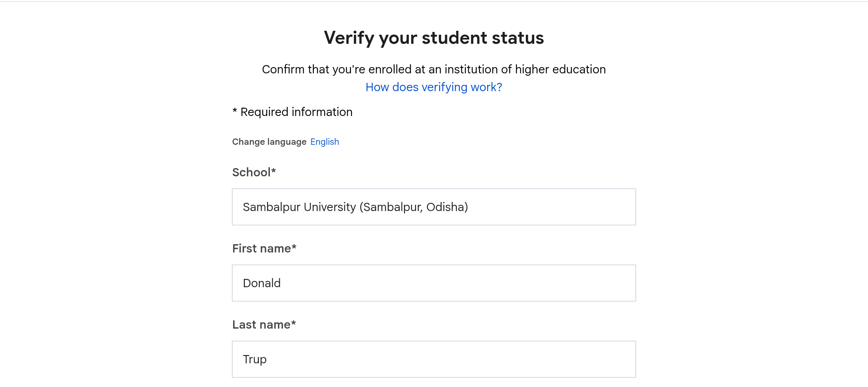Viewport: 868px width, 387px height.
Task: Click the 'Verify your student status' heading
Action: (434, 38)
